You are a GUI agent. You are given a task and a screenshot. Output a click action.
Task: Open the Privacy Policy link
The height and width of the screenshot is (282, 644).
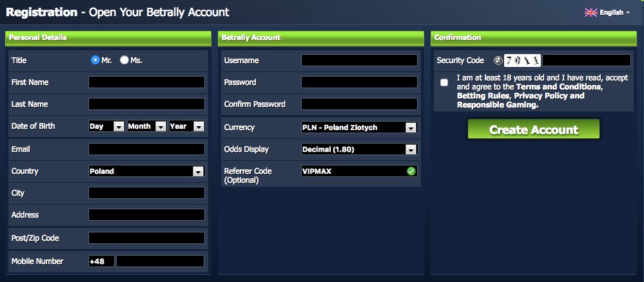[x=541, y=96]
